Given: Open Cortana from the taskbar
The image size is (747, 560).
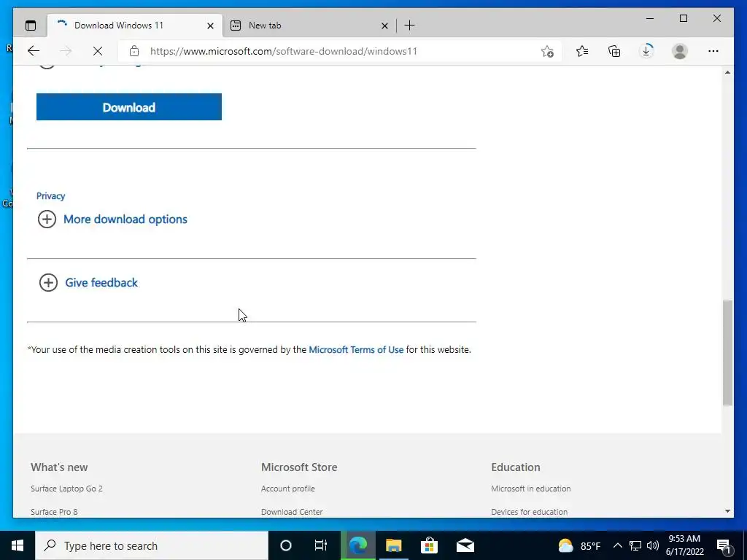Looking at the screenshot, I should pos(286,545).
